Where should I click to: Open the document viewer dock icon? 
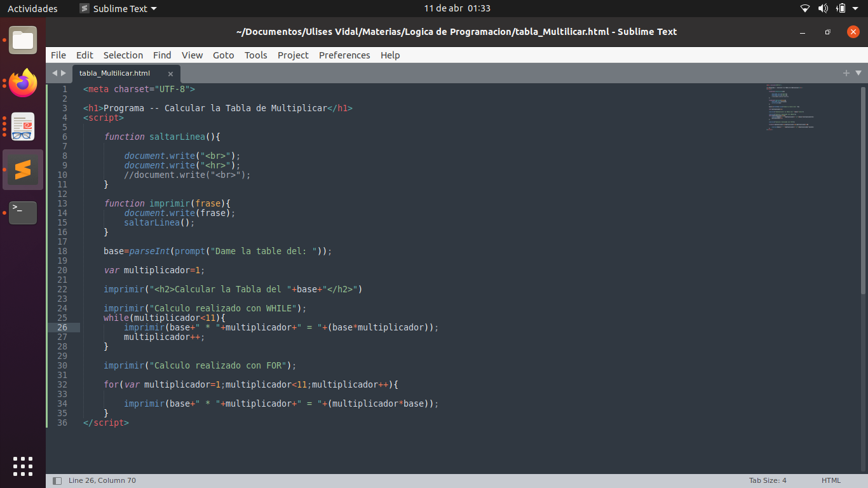[23, 126]
